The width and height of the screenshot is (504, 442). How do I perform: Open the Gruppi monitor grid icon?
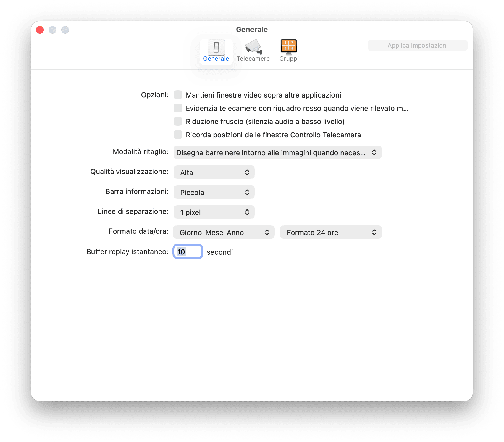click(289, 47)
